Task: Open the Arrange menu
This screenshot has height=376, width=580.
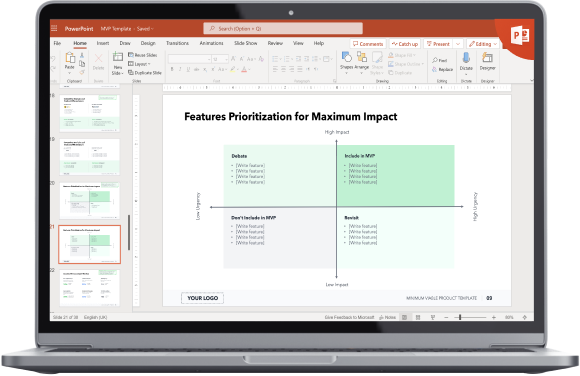Action: point(362,62)
